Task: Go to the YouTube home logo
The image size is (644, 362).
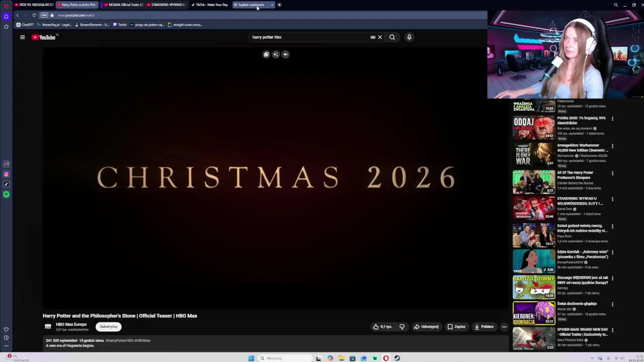Action: 45,37
